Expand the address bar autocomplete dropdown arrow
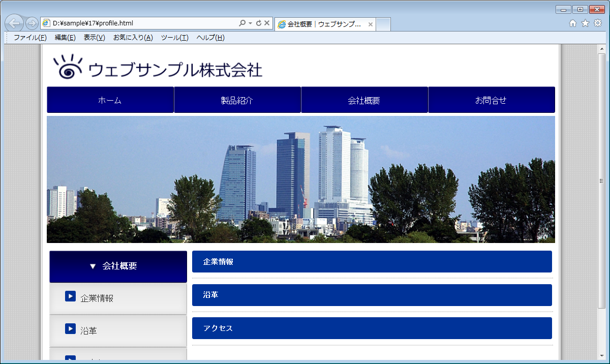The image size is (610, 364). (x=251, y=23)
